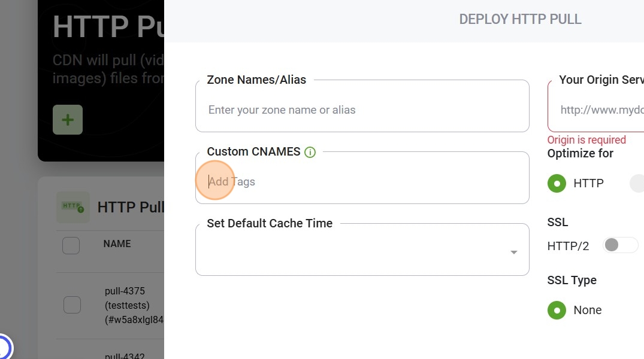This screenshot has width=644, height=359.
Task: Sort by the NAME column header
Action: pos(117,244)
